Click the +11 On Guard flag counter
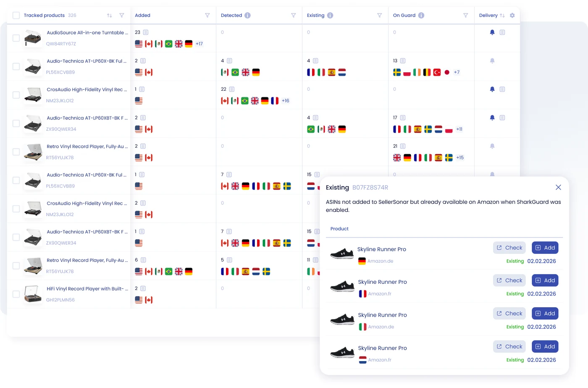588x388 pixels. click(459, 129)
